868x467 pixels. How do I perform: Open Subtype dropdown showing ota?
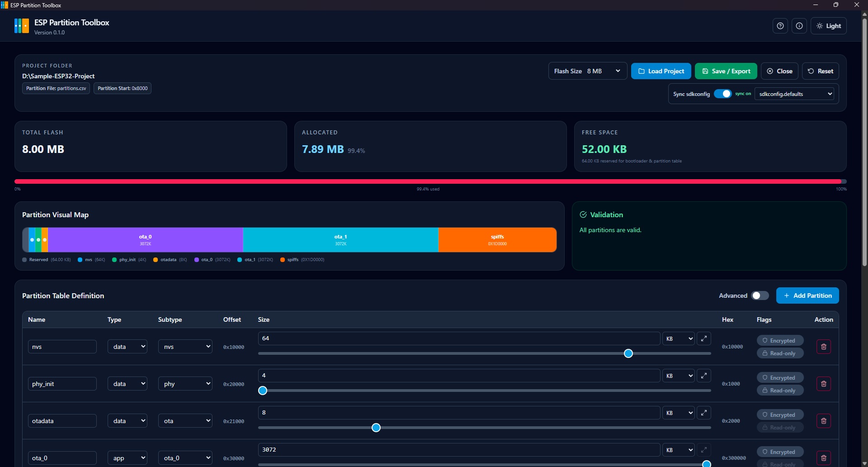185,421
